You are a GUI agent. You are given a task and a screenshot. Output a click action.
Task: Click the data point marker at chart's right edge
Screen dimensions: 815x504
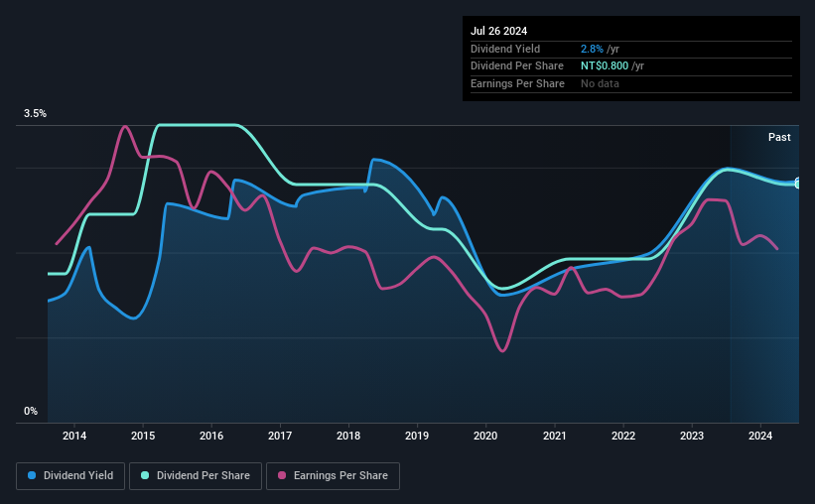pyautogui.click(x=798, y=183)
